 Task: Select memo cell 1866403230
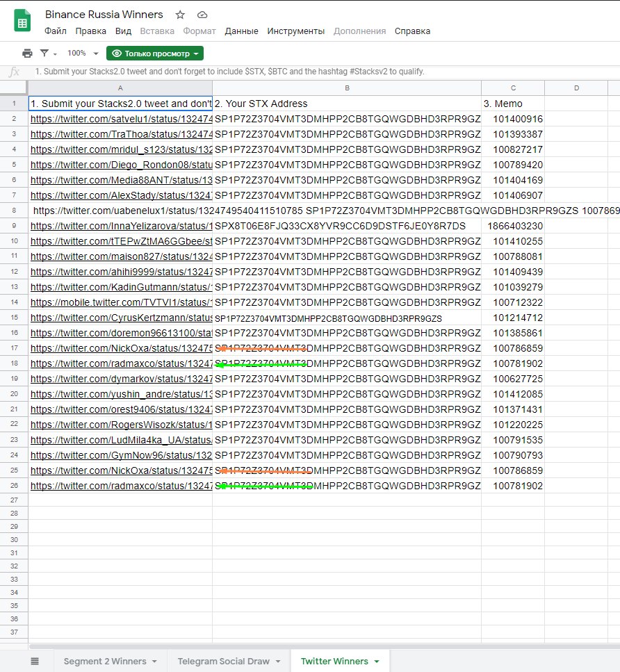pos(513,226)
